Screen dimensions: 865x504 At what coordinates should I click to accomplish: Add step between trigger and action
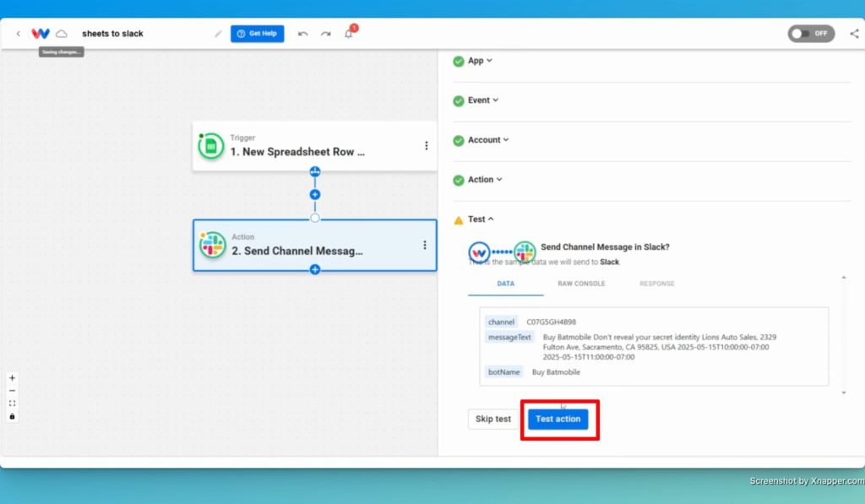[314, 195]
